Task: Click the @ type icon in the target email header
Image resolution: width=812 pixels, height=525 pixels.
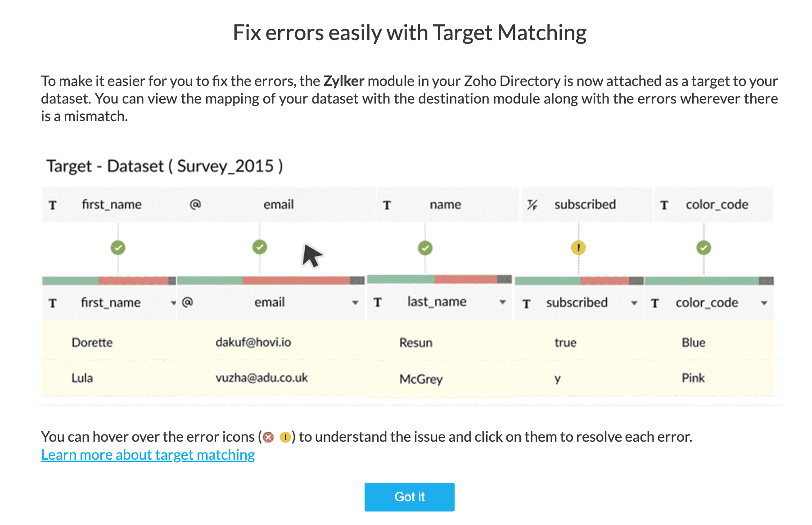Action: tap(195, 204)
